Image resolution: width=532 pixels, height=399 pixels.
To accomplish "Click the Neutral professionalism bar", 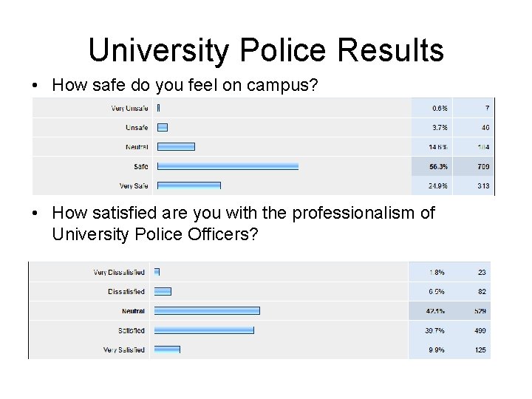I will tap(207, 311).
